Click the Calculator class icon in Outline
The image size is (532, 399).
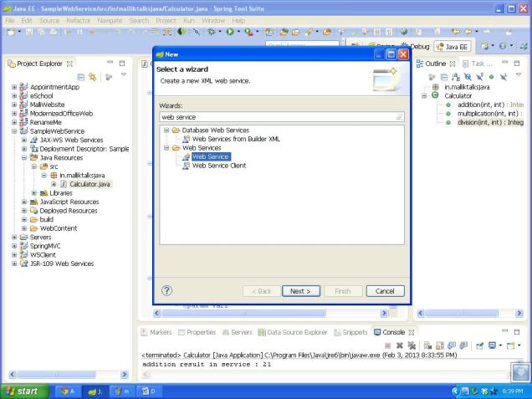(x=436, y=95)
